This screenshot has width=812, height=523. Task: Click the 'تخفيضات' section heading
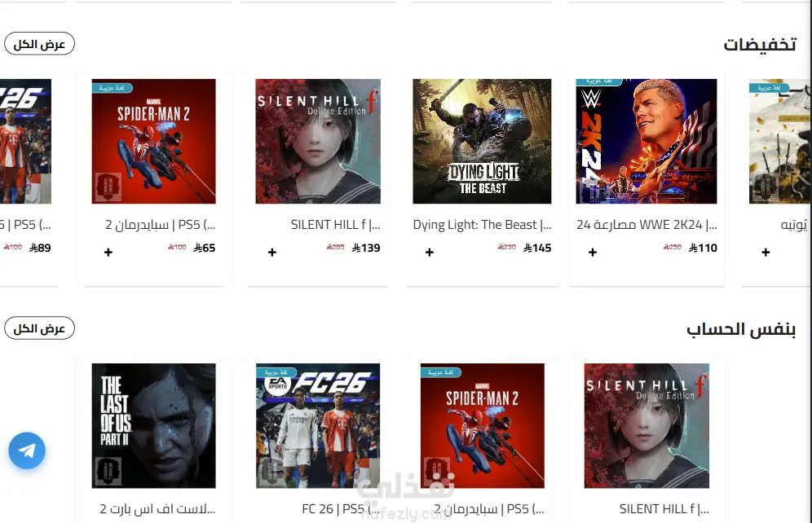[760, 45]
